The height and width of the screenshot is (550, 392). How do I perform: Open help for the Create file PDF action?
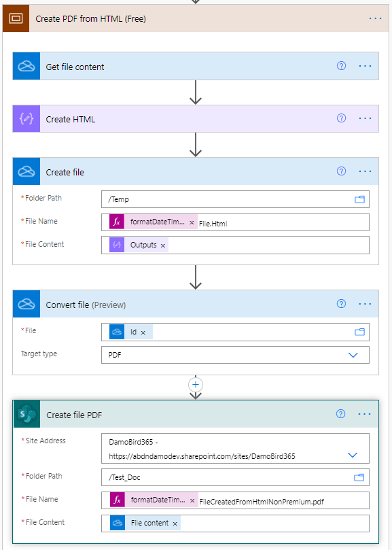[341, 413]
